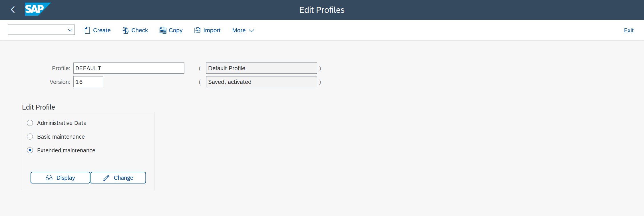This screenshot has width=644, height=216.
Task: Click the glasses icon on Display button
Action: click(49, 177)
